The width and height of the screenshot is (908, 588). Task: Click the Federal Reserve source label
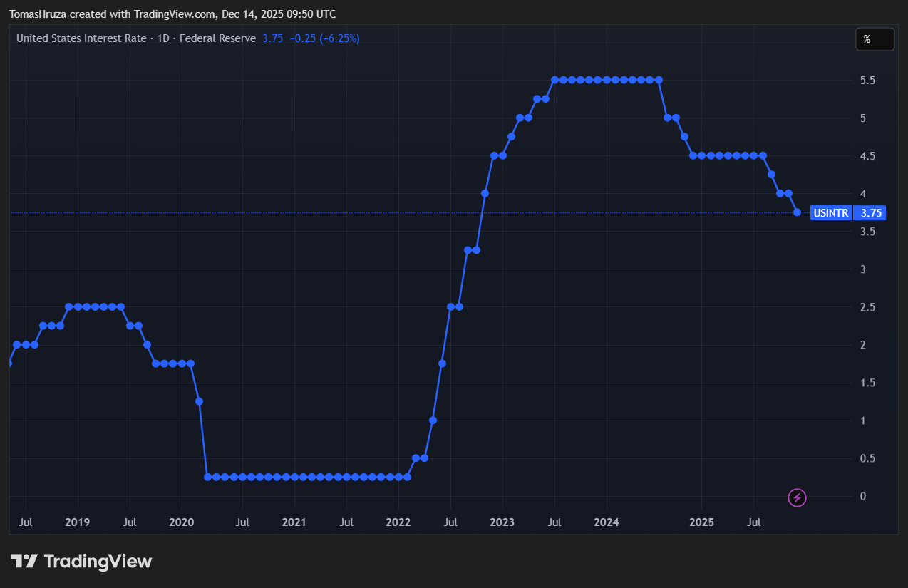pos(217,38)
